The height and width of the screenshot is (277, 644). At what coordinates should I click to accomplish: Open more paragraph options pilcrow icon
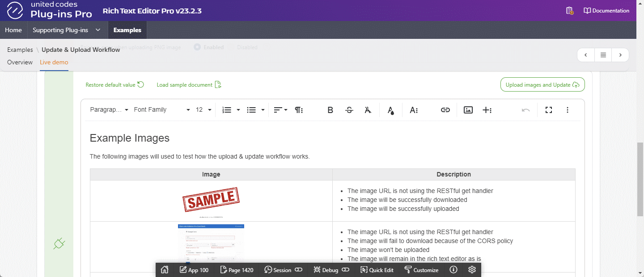(299, 110)
